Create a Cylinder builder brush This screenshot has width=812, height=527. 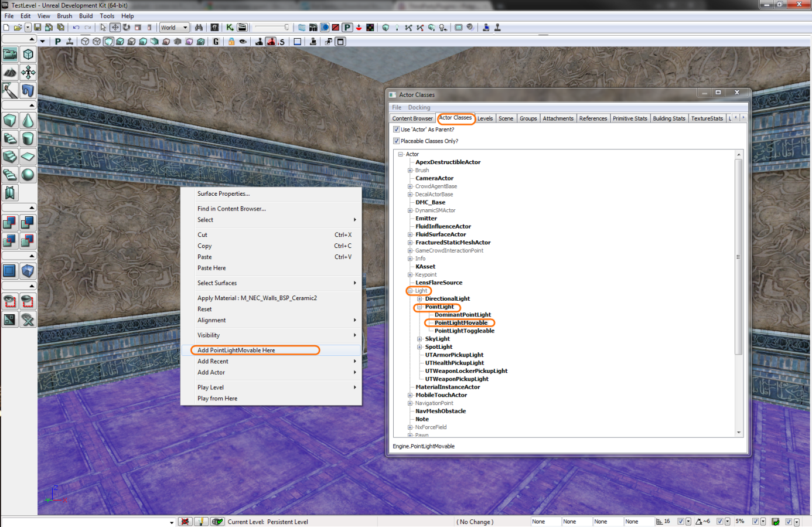[28, 139]
